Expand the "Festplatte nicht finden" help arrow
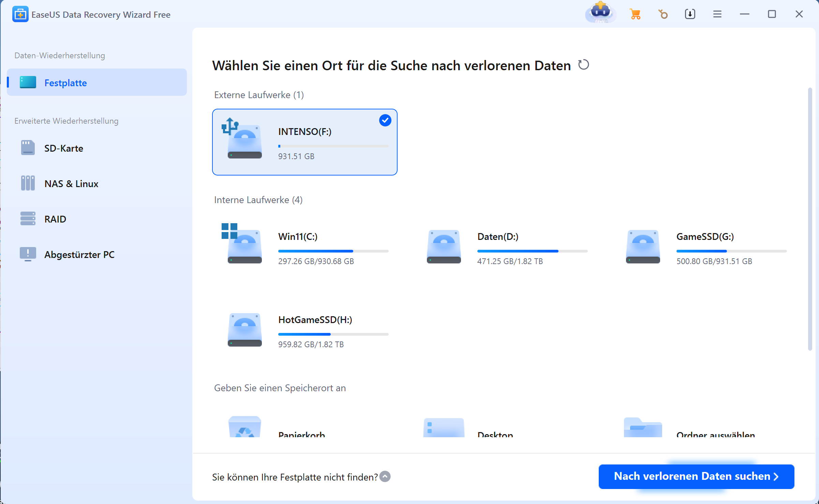The image size is (819, 504). (x=385, y=476)
